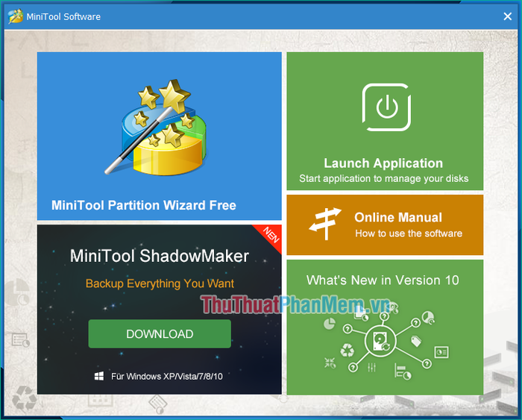
Task: Click the MiniTool Software title bar icon
Action: 16,16
